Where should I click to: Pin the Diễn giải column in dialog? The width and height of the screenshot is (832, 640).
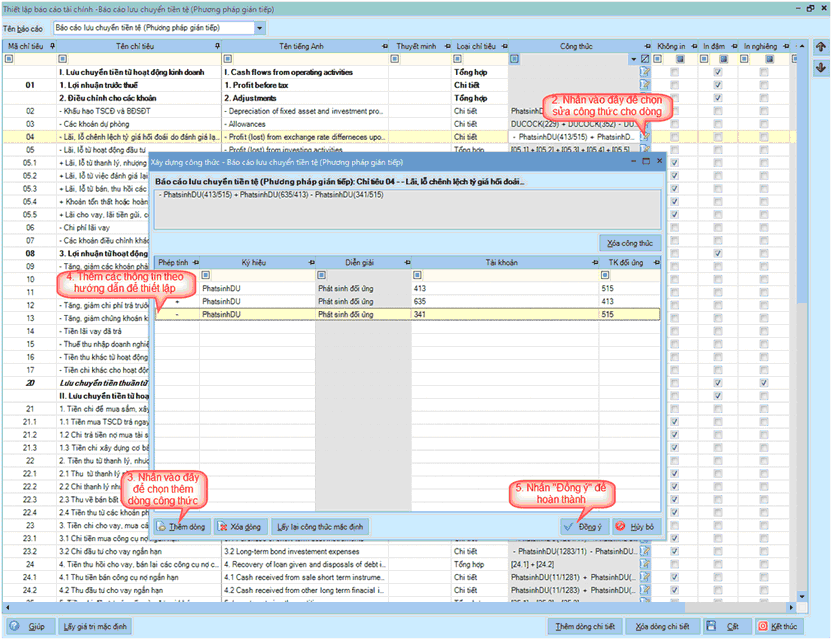407,262
